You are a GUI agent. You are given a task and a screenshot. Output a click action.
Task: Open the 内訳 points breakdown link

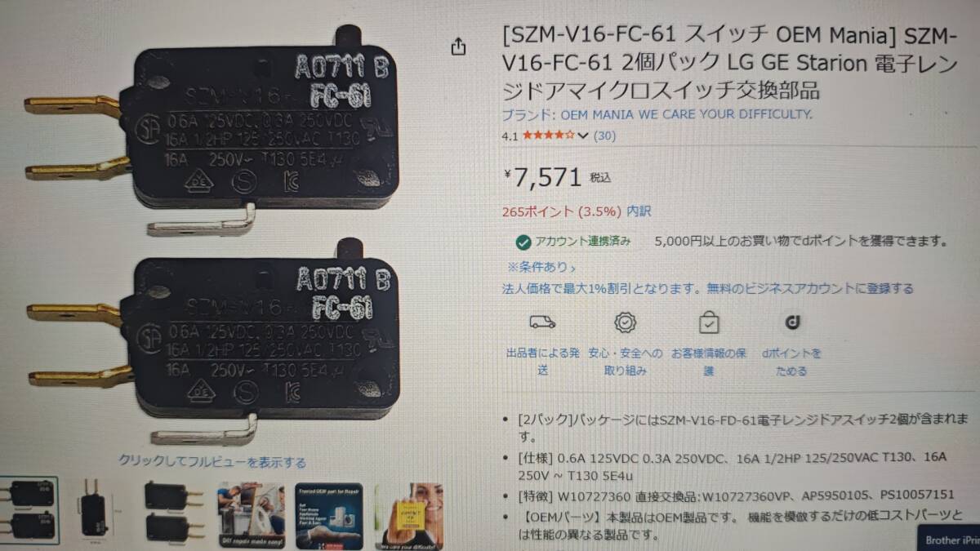click(639, 211)
